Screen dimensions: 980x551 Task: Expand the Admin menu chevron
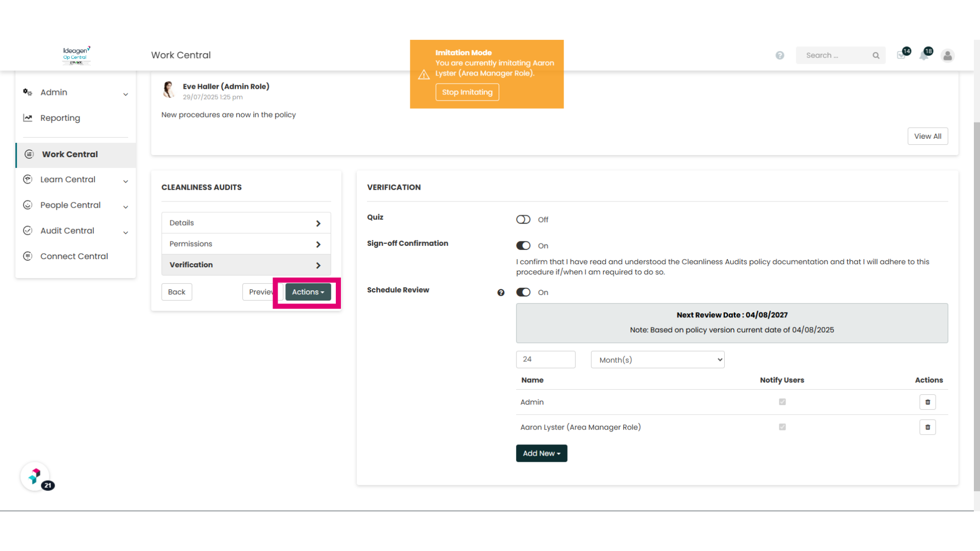pyautogui.click(x=126, y=94)
